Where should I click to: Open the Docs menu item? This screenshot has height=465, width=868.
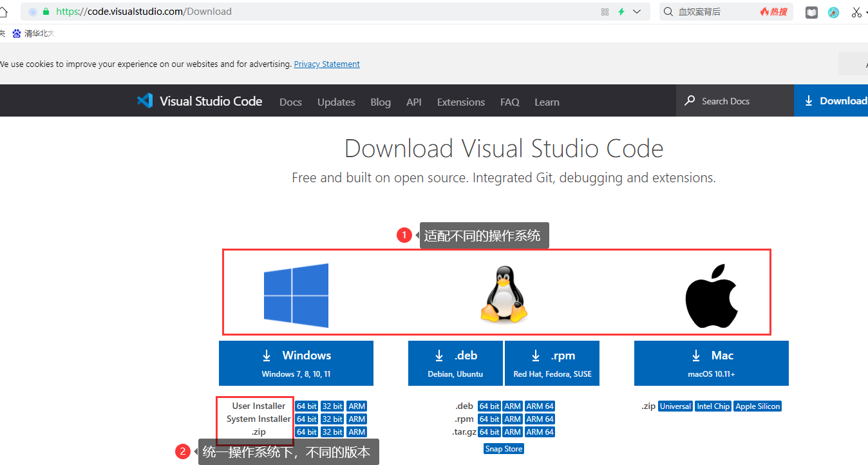point(290,102)
